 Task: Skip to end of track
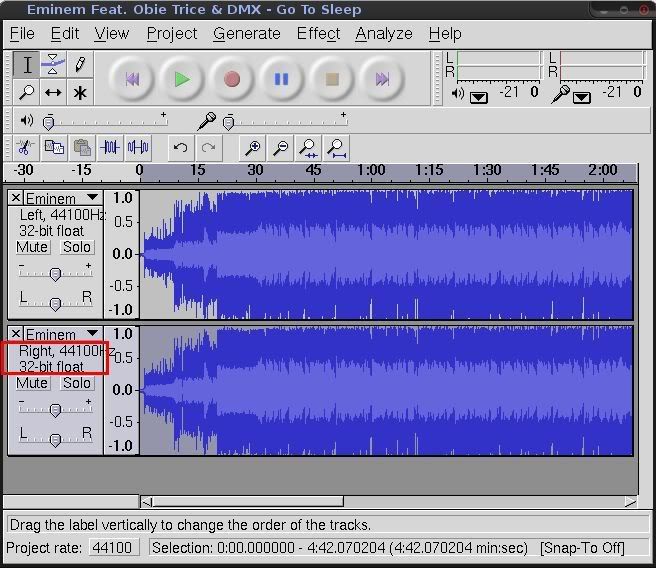(x=382, y=79)
